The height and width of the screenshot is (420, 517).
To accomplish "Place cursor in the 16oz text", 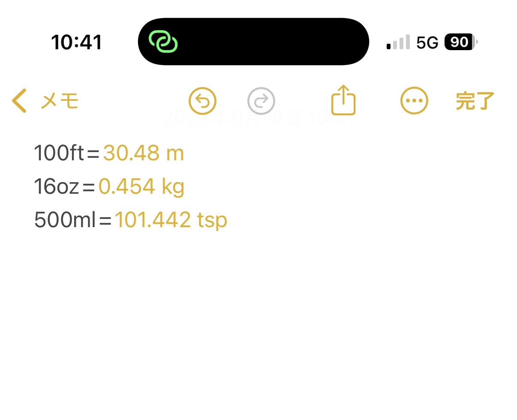I will (x=57, y=186).
